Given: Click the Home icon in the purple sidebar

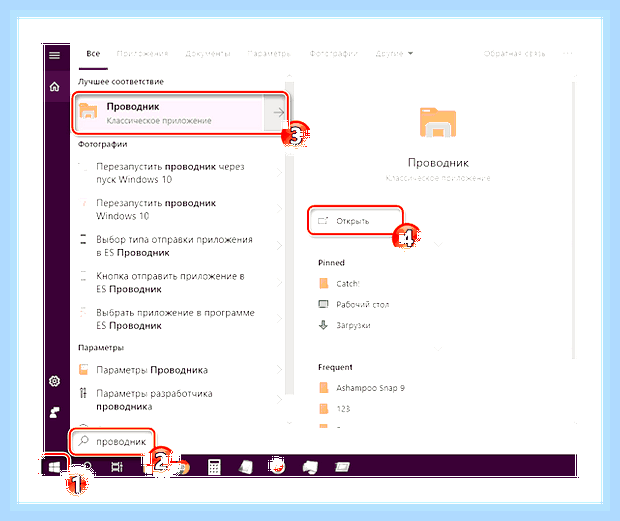Looking at the screenshot, I should (55, 86).
